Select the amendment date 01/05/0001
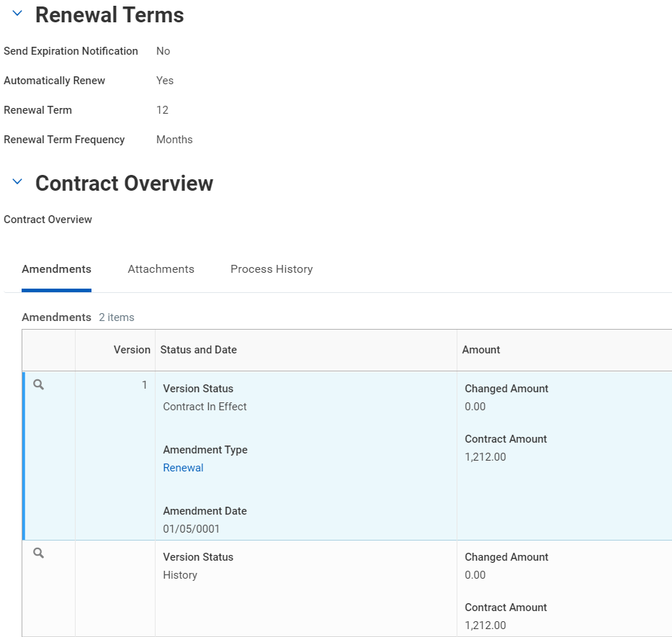 192,529
